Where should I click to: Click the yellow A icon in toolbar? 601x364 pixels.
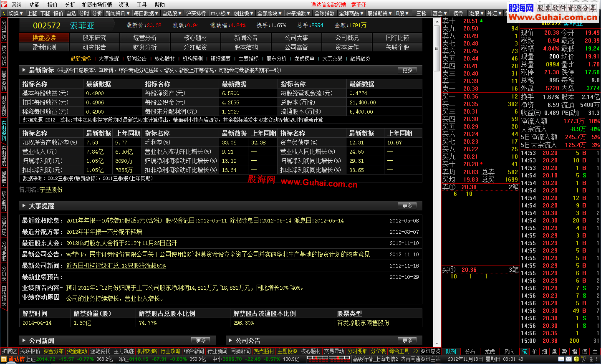coord(4,13)
